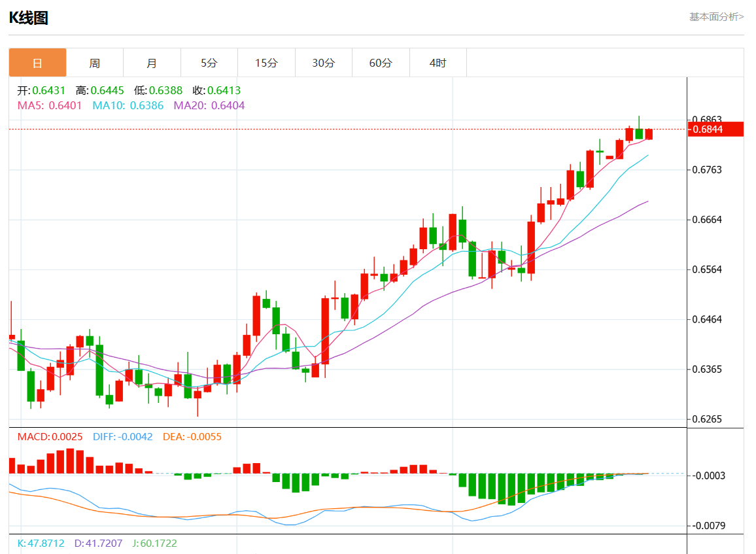Viewport: 756px width, 554px height.
Task: Click the K: 47.8712 KDJ value
Action: pos(41,544)
